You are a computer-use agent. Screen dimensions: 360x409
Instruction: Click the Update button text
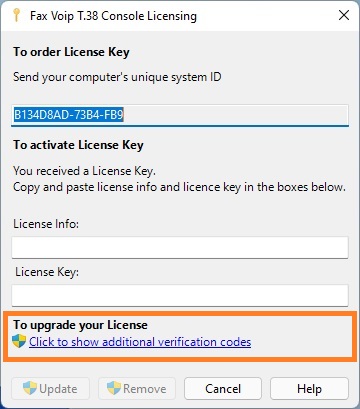pyautogui.click(x=58, y=389)
